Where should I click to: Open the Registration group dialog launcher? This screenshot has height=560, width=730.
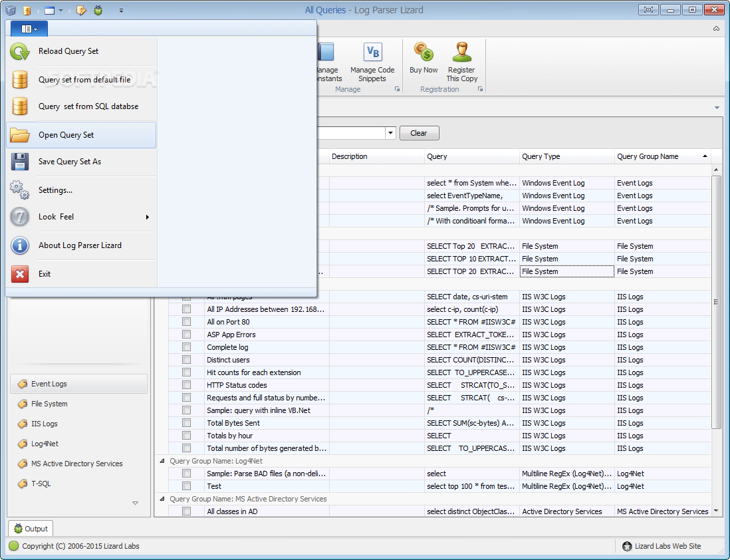point(480,89)
